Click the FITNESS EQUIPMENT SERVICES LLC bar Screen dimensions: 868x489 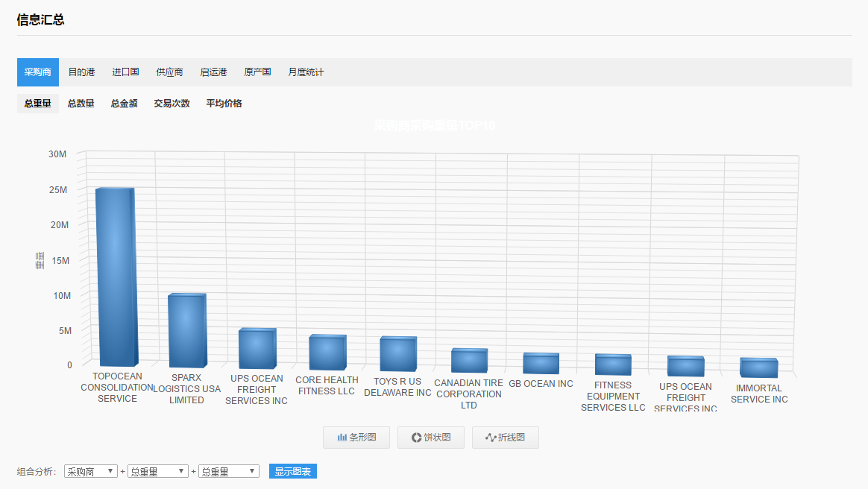click(613, 365)
